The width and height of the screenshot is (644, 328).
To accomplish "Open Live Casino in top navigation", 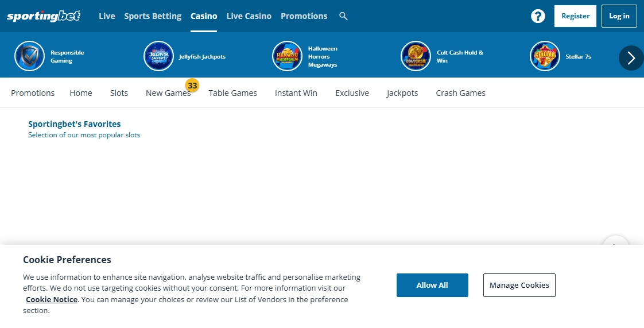I will coord(249,16).
